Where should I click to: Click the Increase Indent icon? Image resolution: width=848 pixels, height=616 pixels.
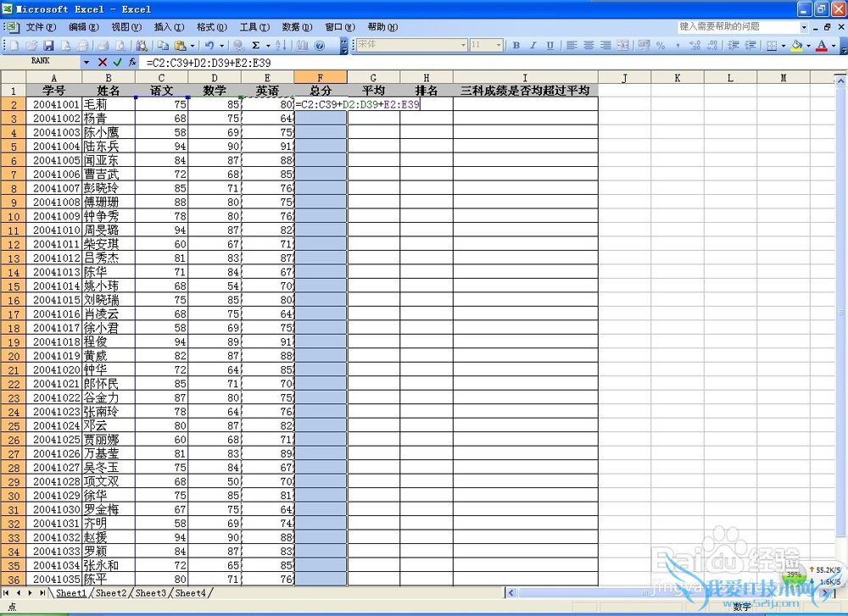(750, 46)
